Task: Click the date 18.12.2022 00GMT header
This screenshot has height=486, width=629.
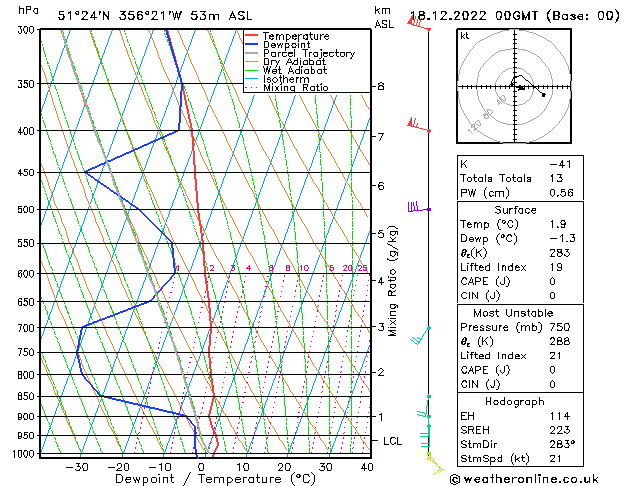Action: 514,16
